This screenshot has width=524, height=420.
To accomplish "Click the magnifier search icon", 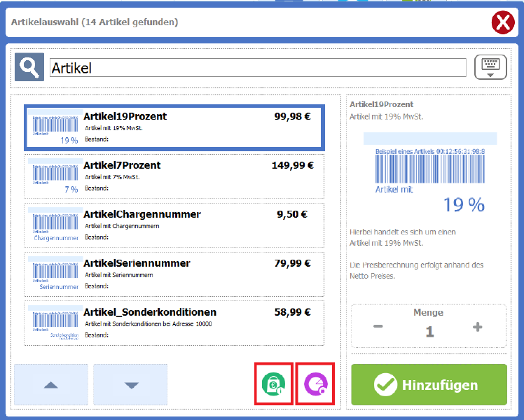I will 29,67.
